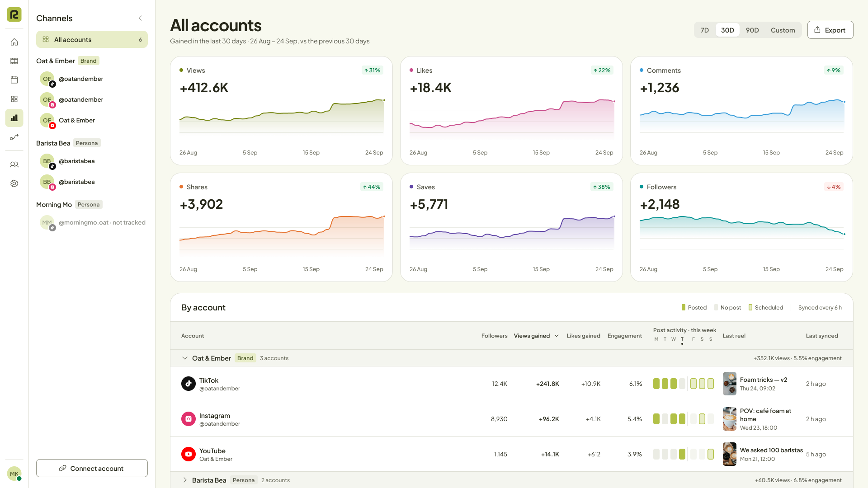Switch to the 30D range

click(x=727, y=30)
